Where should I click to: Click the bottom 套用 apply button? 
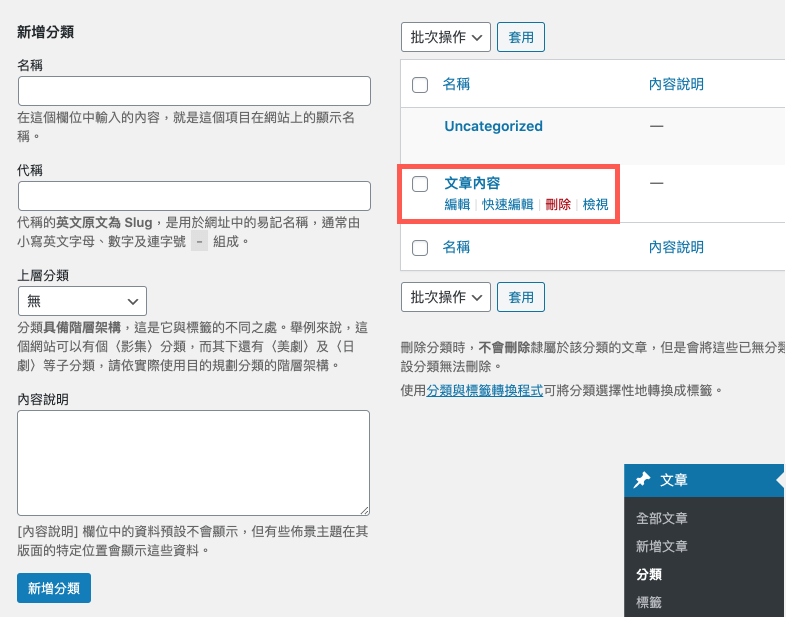click(521, 297)
